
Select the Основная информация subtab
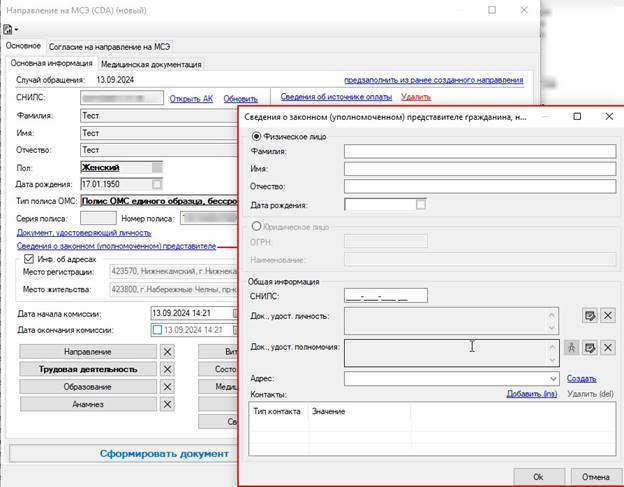click(51, 63)
